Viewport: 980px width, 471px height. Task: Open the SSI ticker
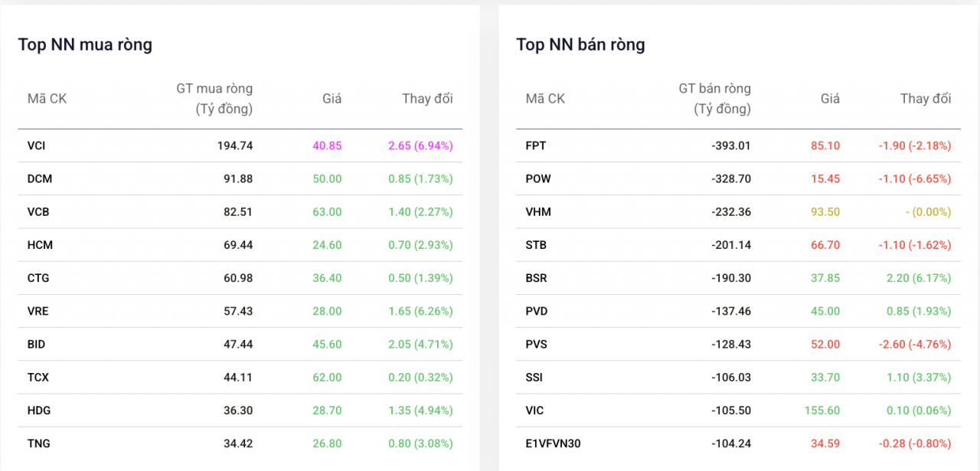click(x=534, y=378)
